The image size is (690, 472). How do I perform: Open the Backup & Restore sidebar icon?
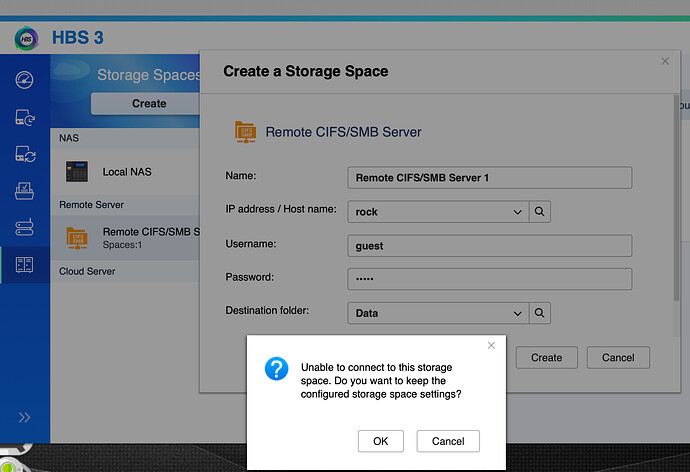[x=24, y=117]
